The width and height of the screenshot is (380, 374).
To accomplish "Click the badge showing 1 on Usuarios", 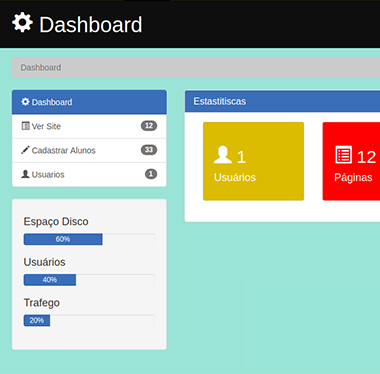I will (x=151, y=174).
